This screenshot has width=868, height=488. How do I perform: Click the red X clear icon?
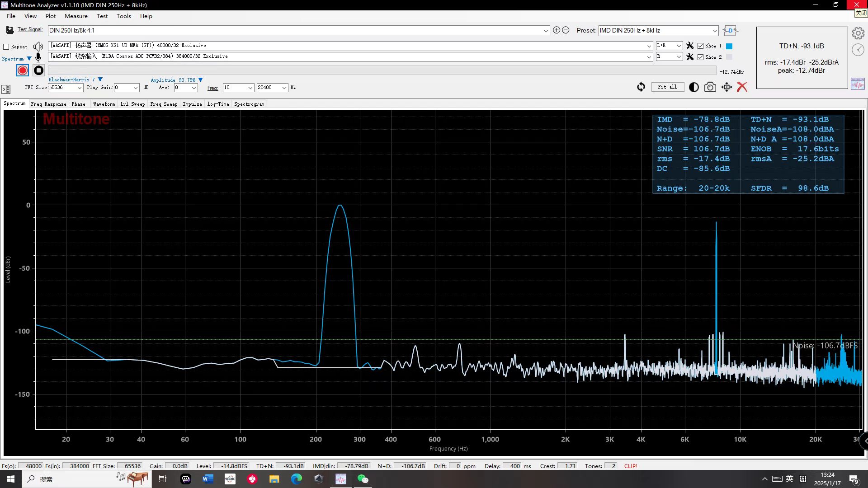click(742, 87)
